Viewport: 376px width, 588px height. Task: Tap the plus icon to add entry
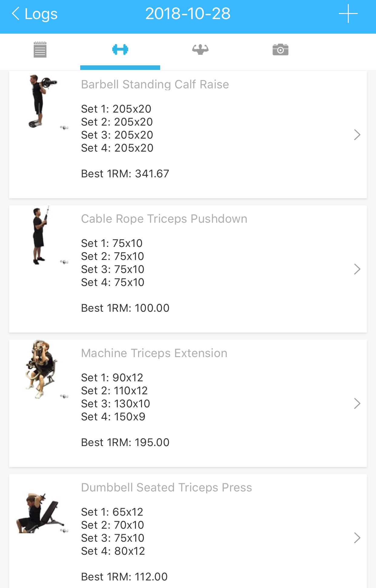pyautogui.click(x=348, y=14)
